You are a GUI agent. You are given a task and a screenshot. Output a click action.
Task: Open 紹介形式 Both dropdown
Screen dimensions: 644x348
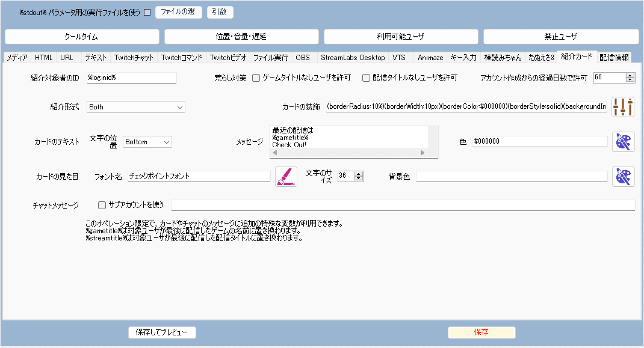coord(136,107)
